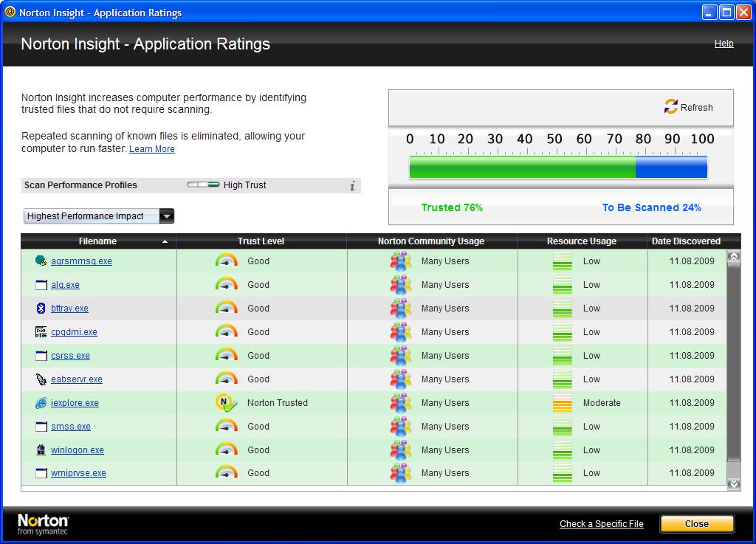Image resolution: width=756 pixels, height=544 pixels.
Task: Open the alg.exe file link
Action: [x=65, y=285]
